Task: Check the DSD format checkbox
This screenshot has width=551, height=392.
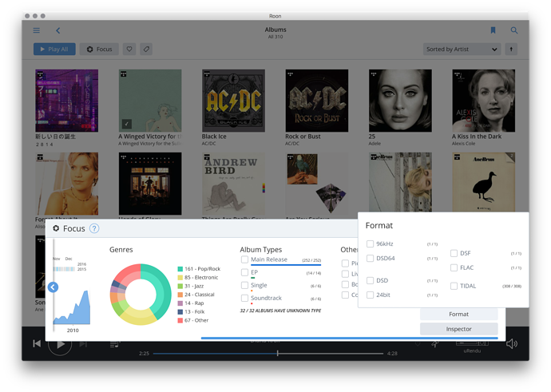Action: tap(370, 280)
